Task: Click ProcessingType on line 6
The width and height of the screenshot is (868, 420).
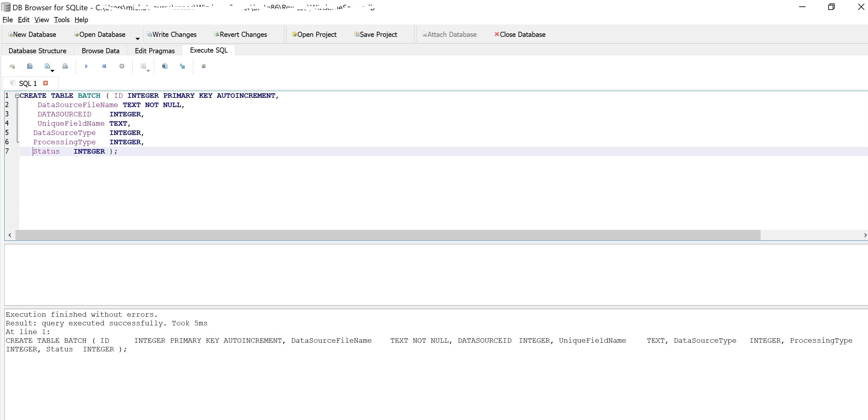Action: coord(64,142)
